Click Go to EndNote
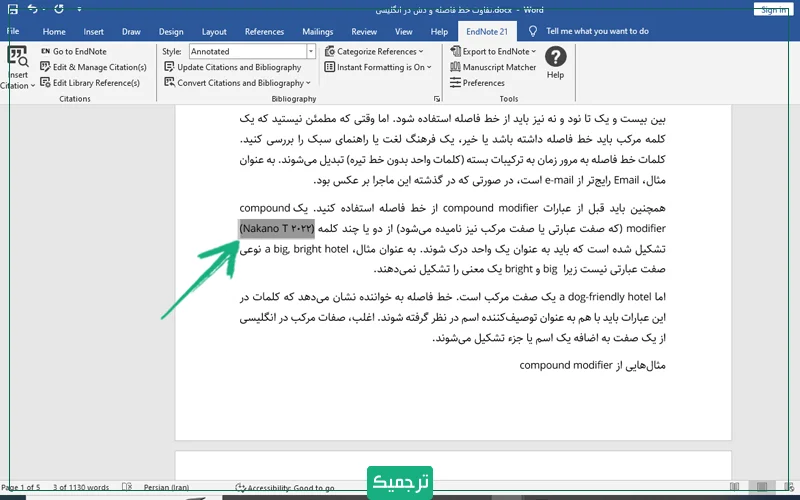 (x=73, y=52)
